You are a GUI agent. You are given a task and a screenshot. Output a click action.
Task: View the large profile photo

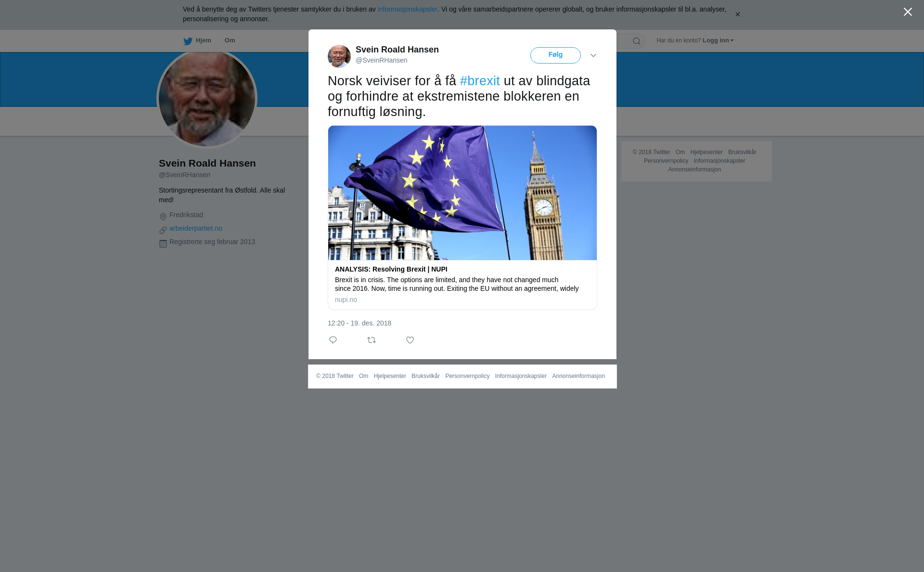[207, 99]
